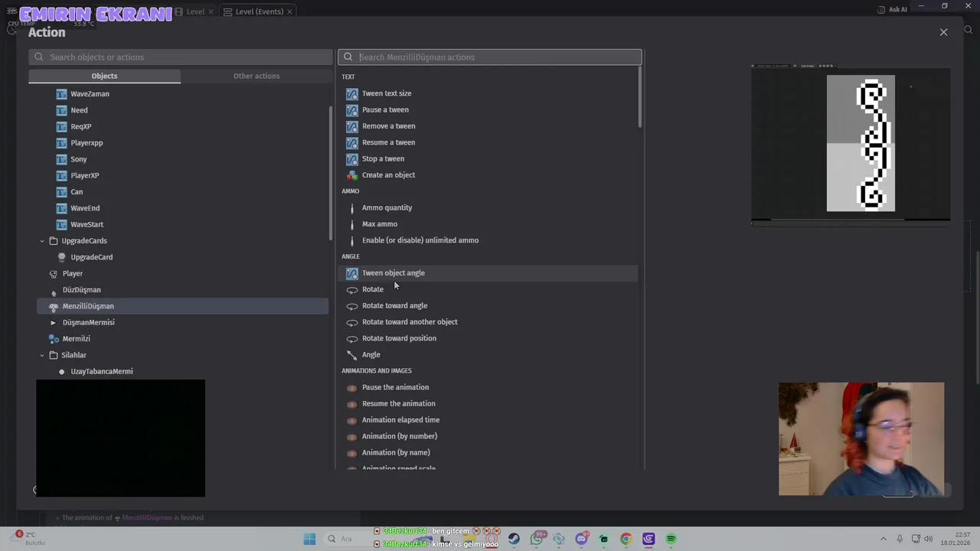Click the tween icon beside Pause a tween
The height and width of the screenshot is (551, 980).
[x=351, y=109]
